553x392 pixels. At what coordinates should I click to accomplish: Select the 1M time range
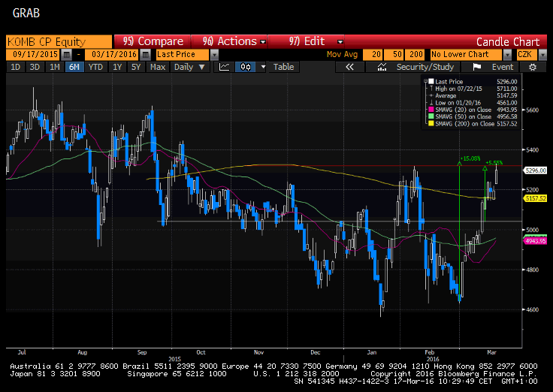54,67
